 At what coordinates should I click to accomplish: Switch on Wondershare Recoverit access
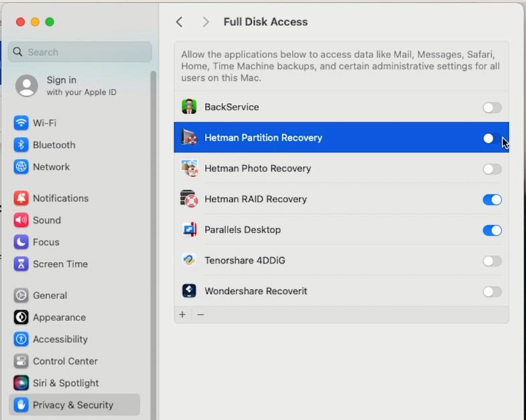pos(492,292)
